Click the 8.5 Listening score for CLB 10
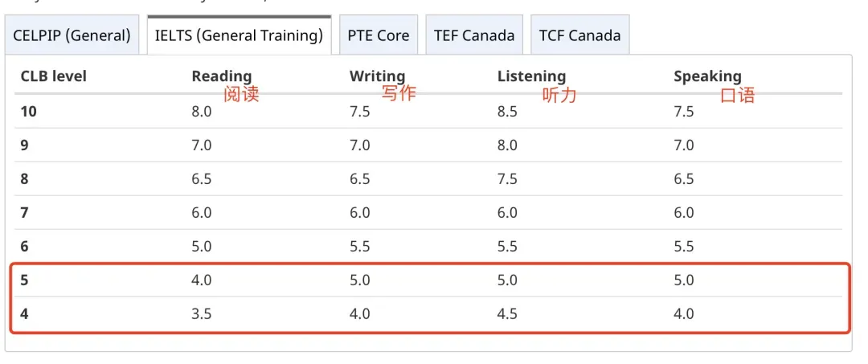868x364 pixels. click(507, 112)
